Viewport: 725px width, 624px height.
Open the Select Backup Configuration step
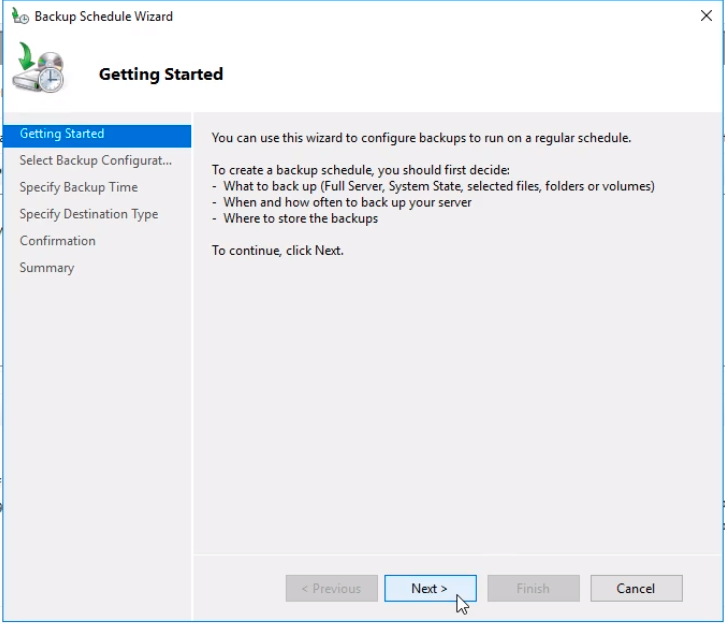[x=95, y=161]
